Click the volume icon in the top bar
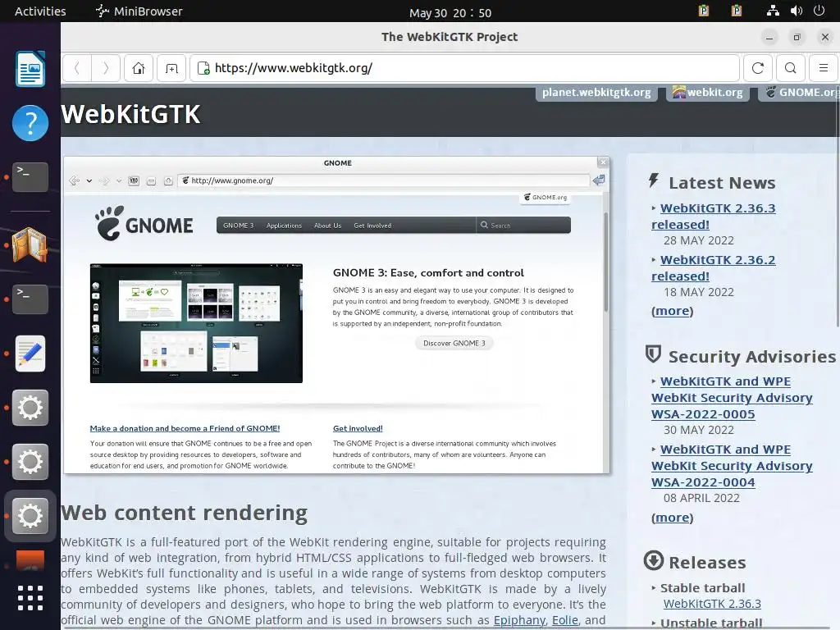Screen dimensions: 840x630 tap(797, 11)
